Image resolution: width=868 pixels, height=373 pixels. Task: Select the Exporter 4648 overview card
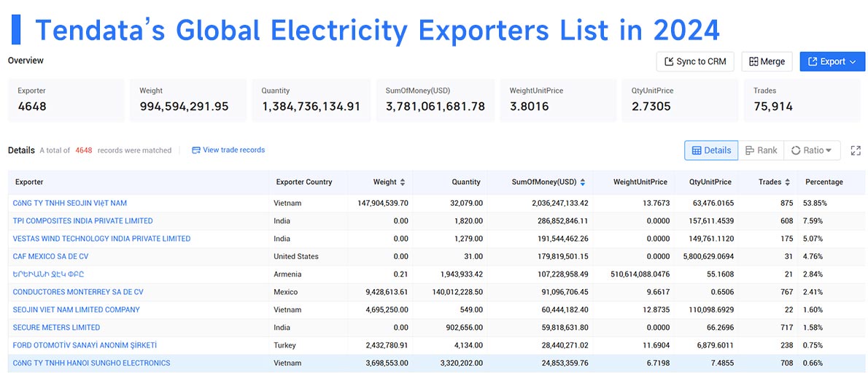(x=66, y=100)
